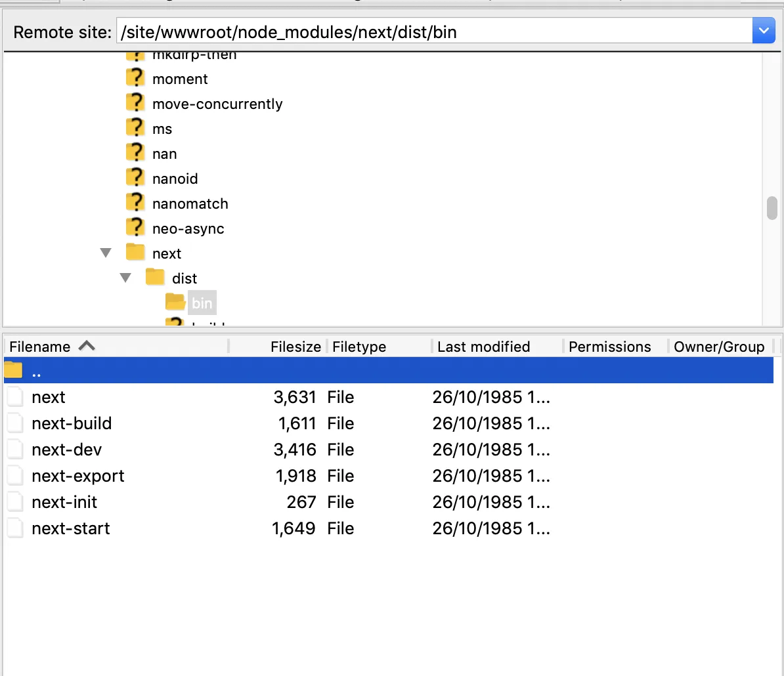Image resolution: width=784 pixels, height=676 pixels.
Task: Select the nanoid folder icon
Action: click(135, 178)
